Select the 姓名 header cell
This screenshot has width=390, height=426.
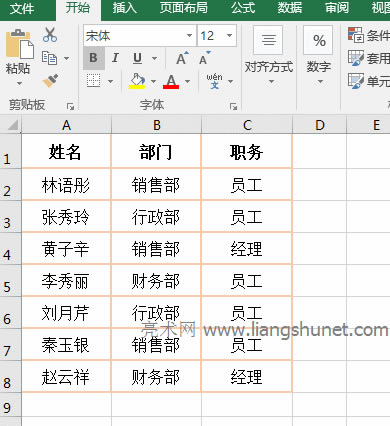(x=66, y=151)
